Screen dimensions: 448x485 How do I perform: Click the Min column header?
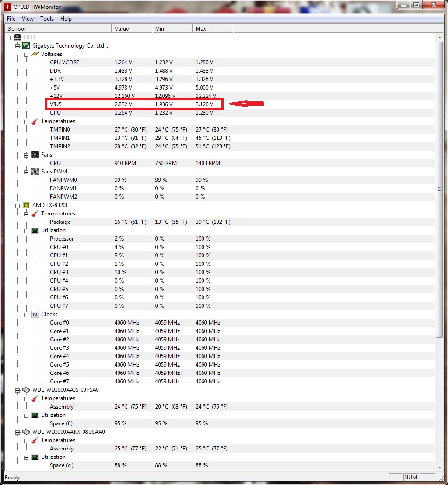[172, 29]
